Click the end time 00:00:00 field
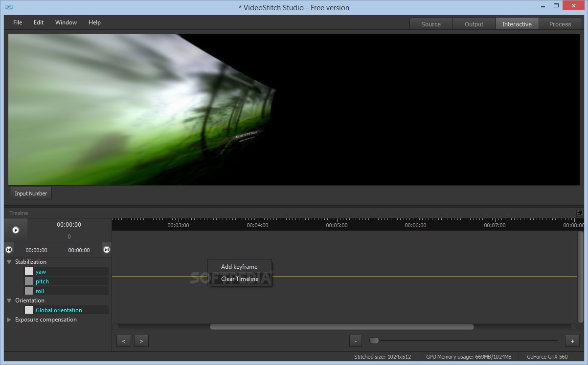588x365 pixels. coord(79,250)
